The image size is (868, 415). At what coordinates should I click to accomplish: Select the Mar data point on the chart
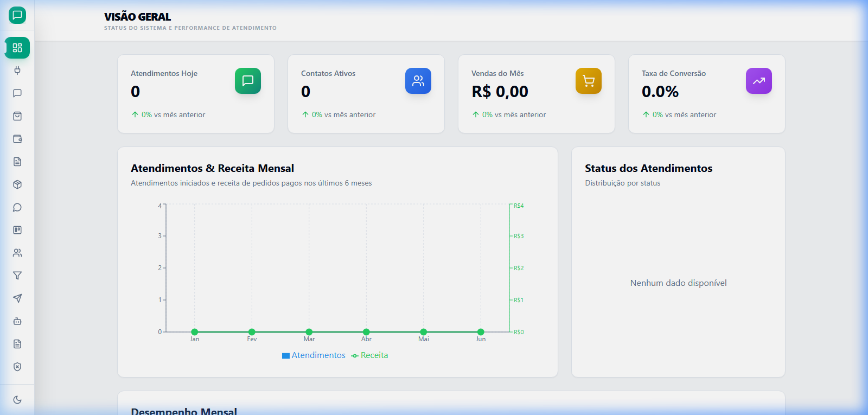pos(309,332)
